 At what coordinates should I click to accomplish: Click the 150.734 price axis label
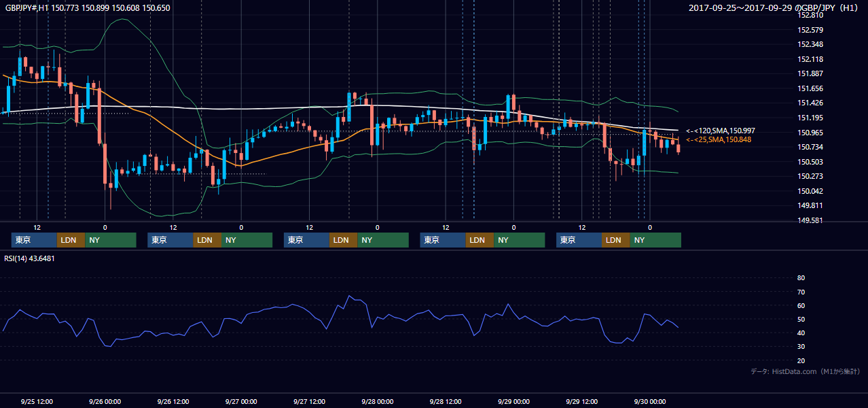(x=810, y=148)
